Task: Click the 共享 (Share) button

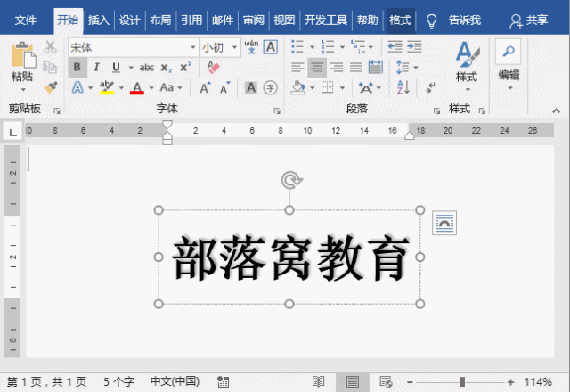Action: pos(529,20)
